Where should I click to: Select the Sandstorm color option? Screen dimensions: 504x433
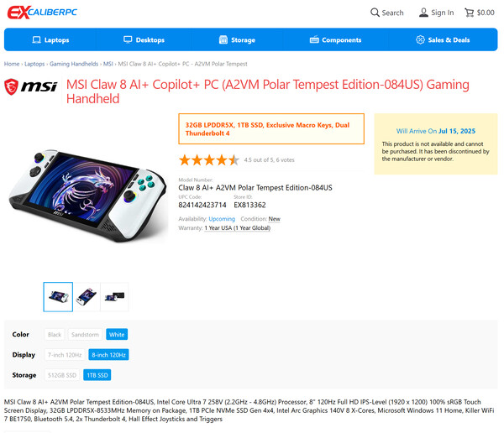tap(85, 334)
